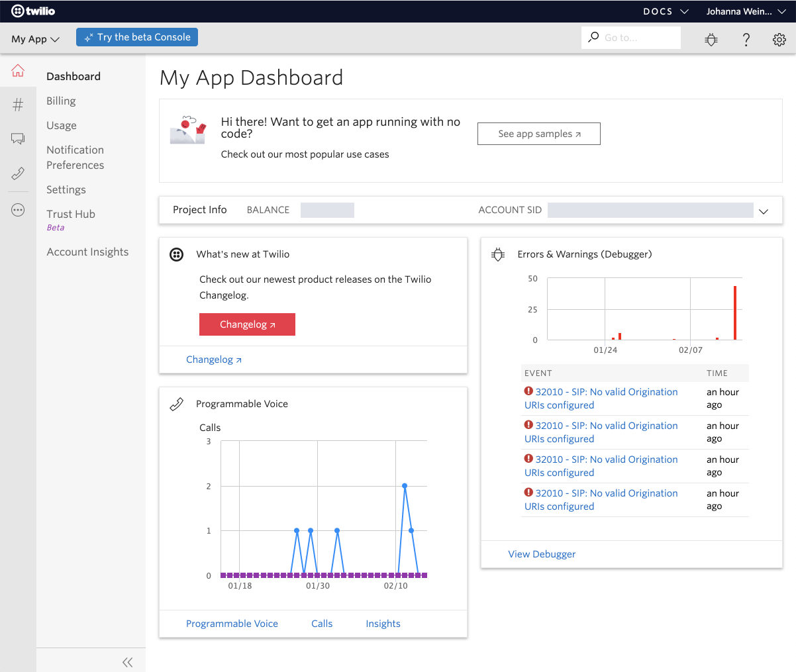This screenshot has width=796, height=672.
Task: Click the help question mark icon
Action: coord(746,39)
